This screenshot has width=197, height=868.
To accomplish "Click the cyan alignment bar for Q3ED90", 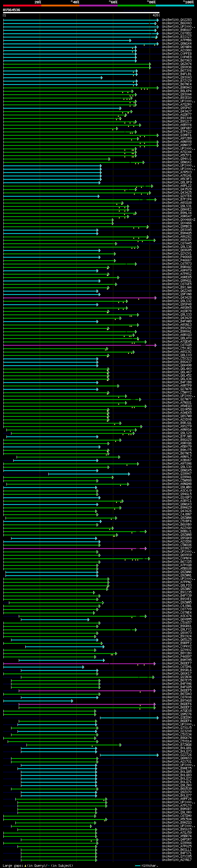I will (x=129, y=718).
